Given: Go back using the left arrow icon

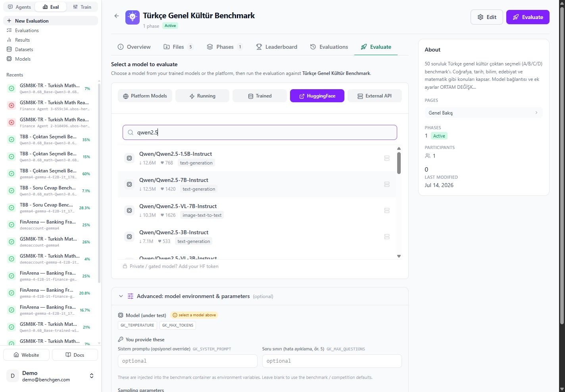Looking at the screenshot, I should point(117,16).
